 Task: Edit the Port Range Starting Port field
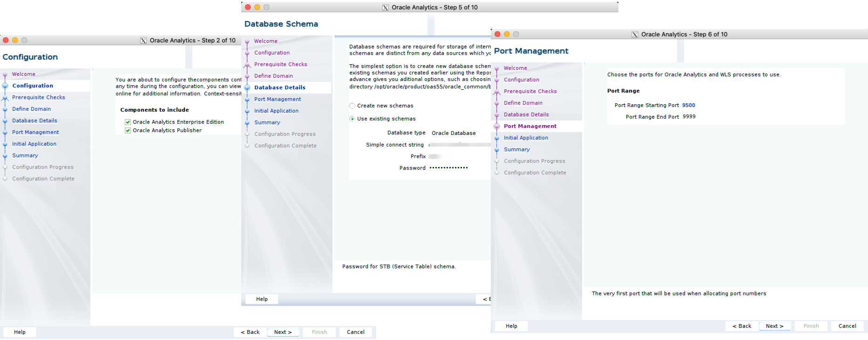click(x=689, y=105)
